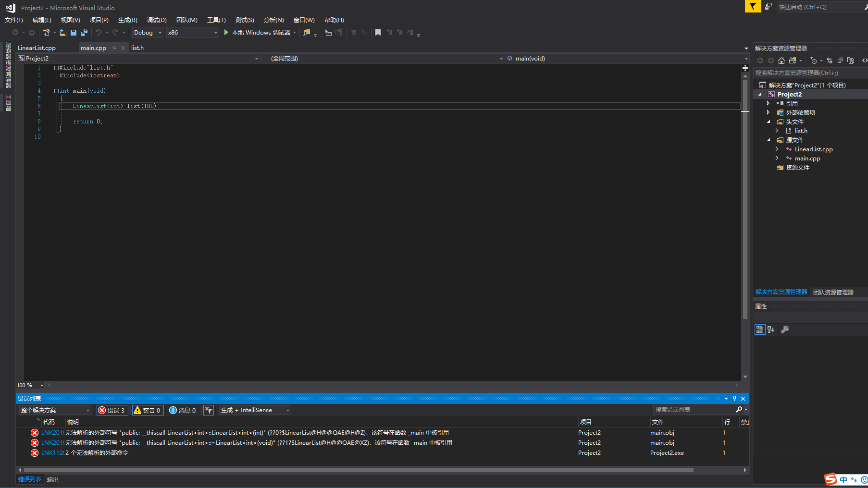Click the Collapse All icon in Solution Explorer
Viewport: 868px width, 488px height.
(840, 61)
